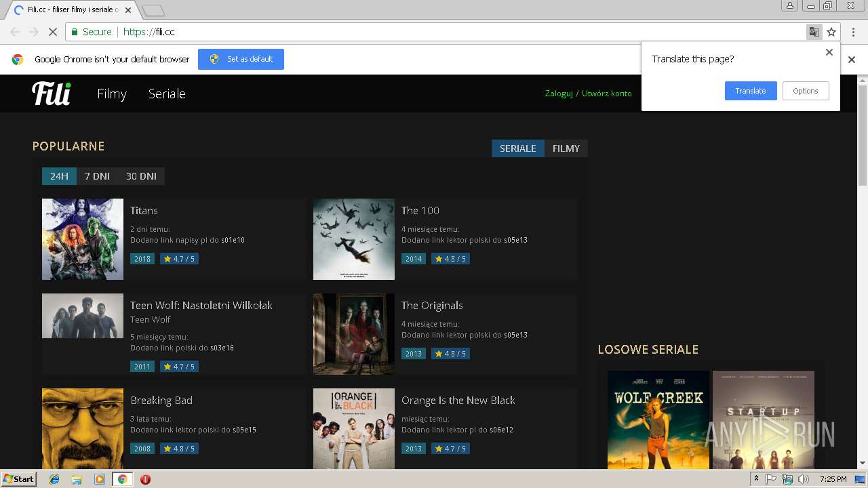
Task: View the Secure padlock site info
Action: (x=92, y=32)
